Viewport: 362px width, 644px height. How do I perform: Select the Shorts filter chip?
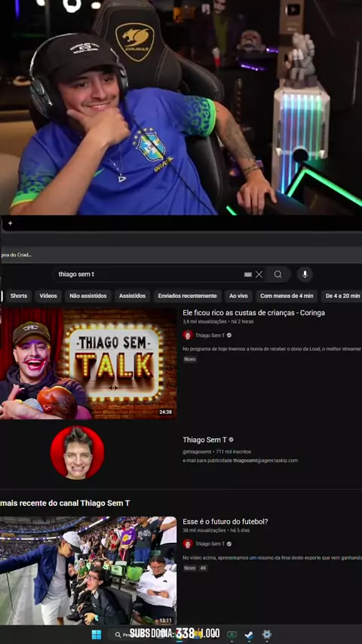[19, 296]
